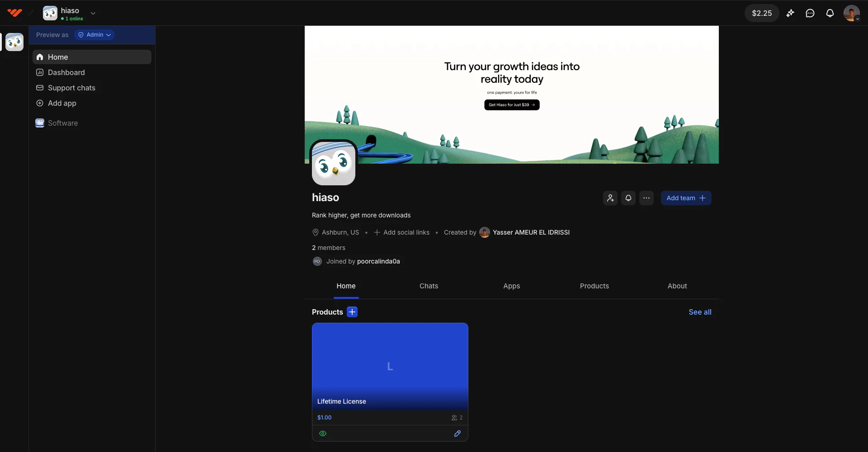Viewport: 868px width, 452px height.
Task: Click the 1 online status indicator
Action: 72,19
